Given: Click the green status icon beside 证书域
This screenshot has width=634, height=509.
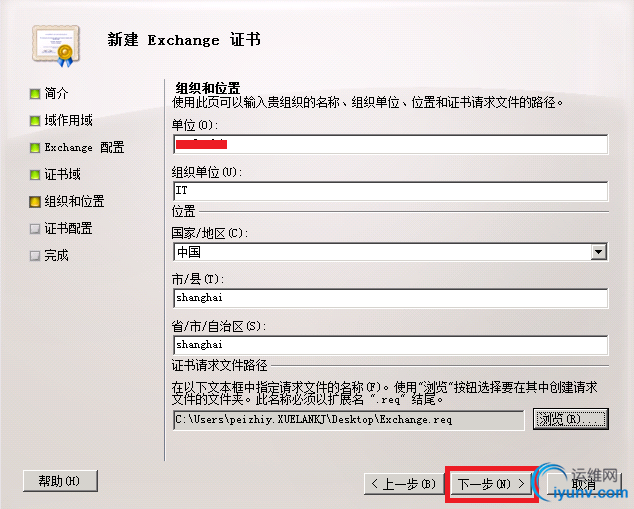Looking at the screenshot, I should tap(35, 175).
